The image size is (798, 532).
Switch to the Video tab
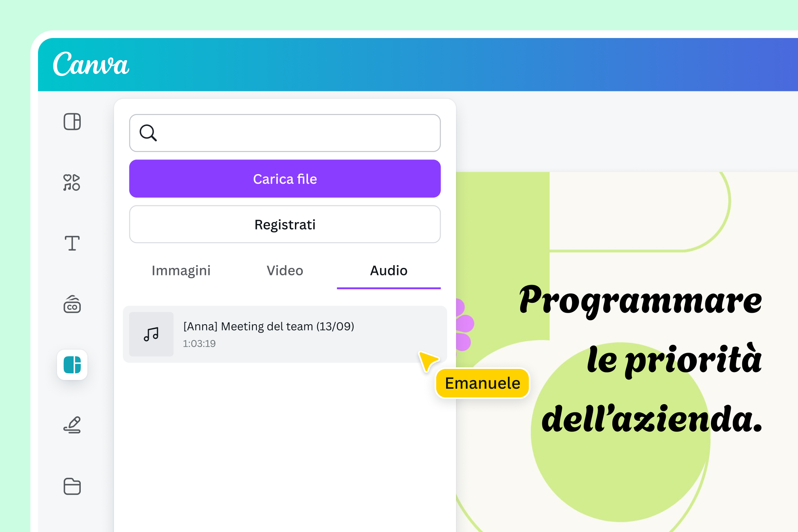pyautogui.click(x=285, y=271)
